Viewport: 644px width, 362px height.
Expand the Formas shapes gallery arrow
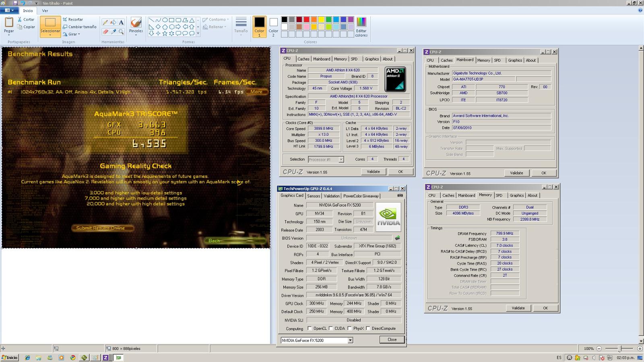pyautogui.click(x=198, y=34)
